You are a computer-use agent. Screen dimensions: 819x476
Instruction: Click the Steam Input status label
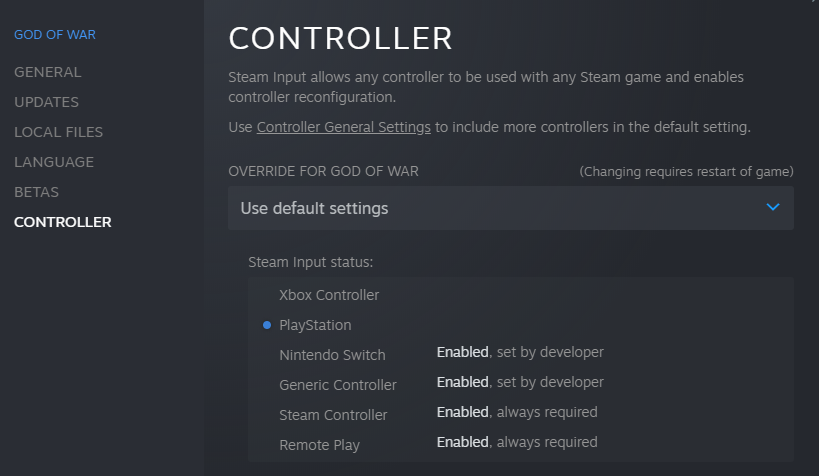tap(310, 263)
